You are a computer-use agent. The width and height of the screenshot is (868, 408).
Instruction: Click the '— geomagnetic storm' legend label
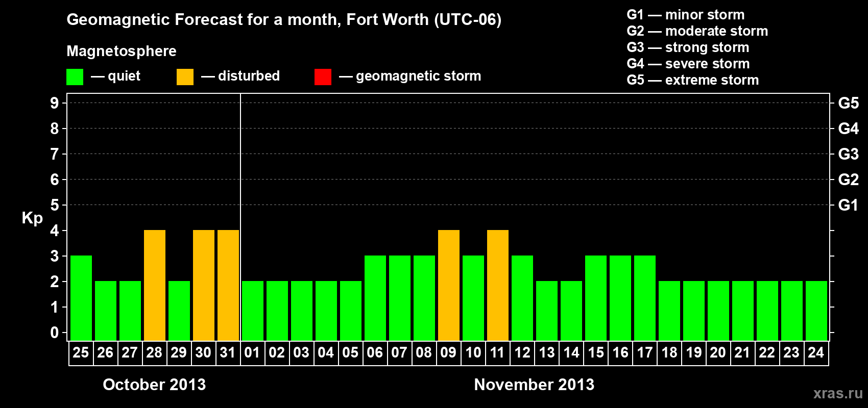[410, 76]
